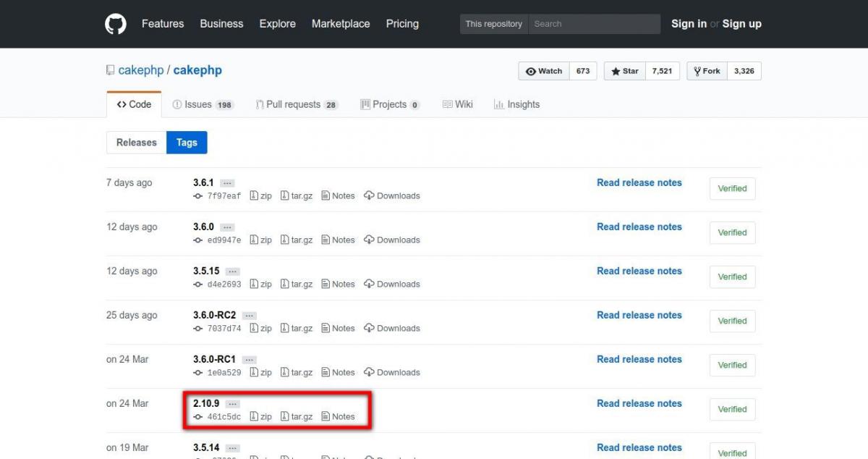868x459 pixels.
Task: Open Business in the top navigation
Action: [221, 24]
